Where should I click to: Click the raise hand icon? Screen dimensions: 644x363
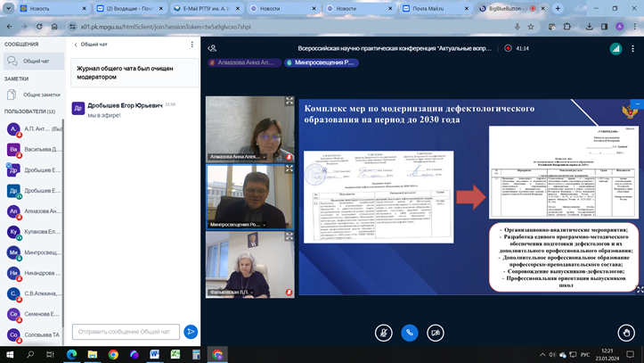pyautogui.click(x=627, y=333)
